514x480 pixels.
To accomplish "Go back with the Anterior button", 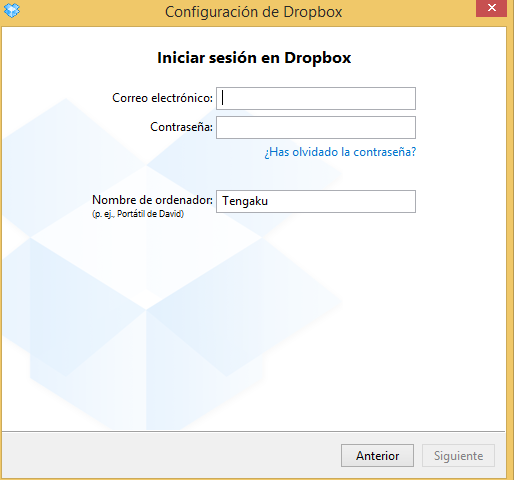I will pos(377,455).
